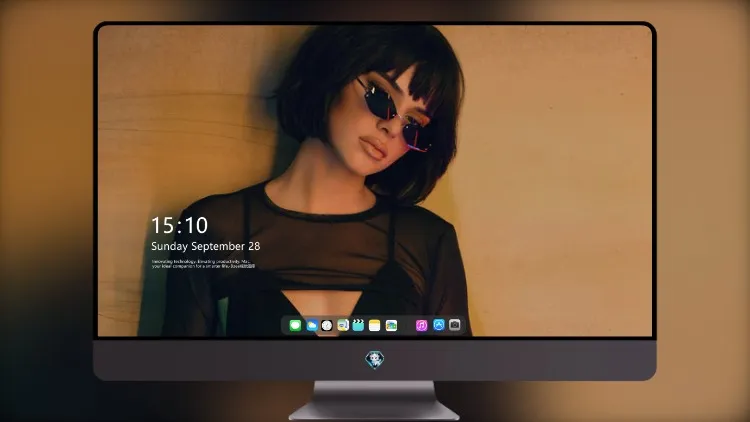The height and width of the screenshot is (422, 750).
Task: Open the gray Camera app in the dock
Action: (455, 325)
